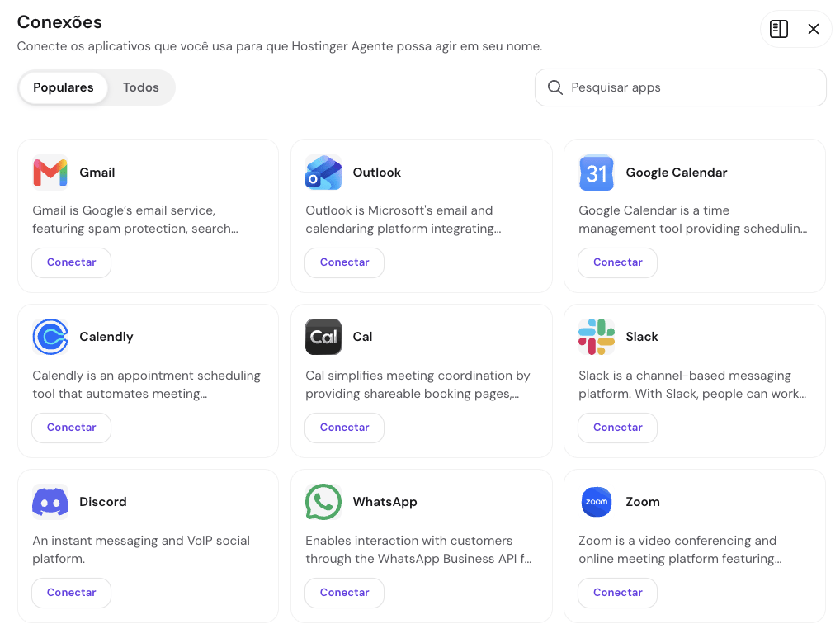Image resolution: width=840 pixels, height=629 pixels.
Task: Connect the Calendly app
Action: 71,428
